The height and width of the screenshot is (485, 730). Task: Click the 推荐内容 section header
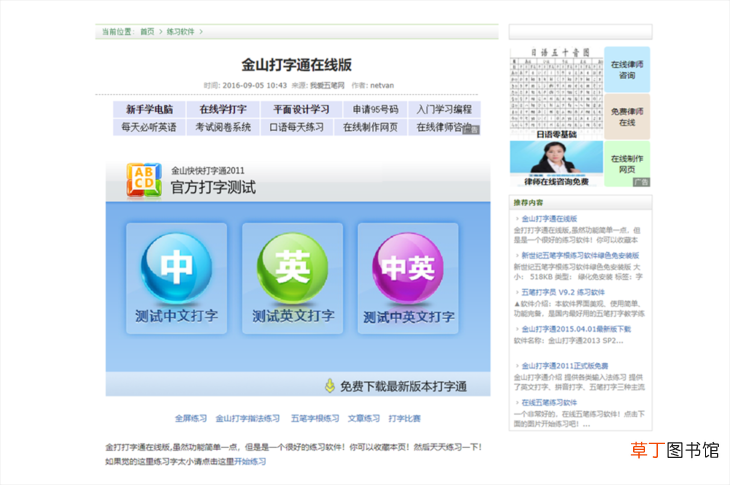pos(528,202)
